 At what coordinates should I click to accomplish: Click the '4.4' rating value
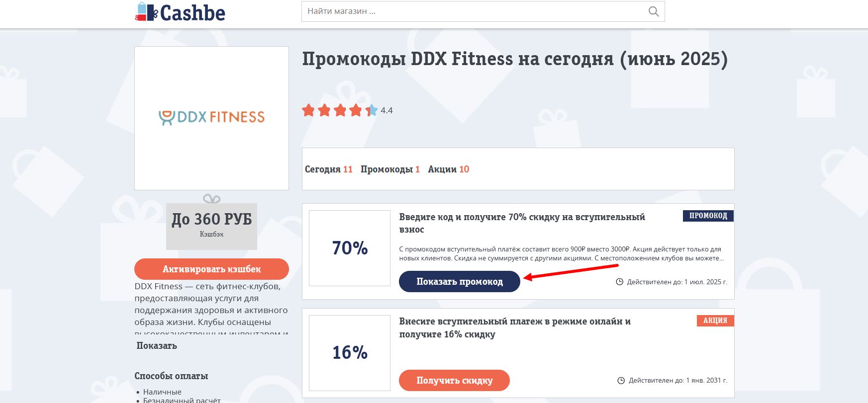[386, 110]
